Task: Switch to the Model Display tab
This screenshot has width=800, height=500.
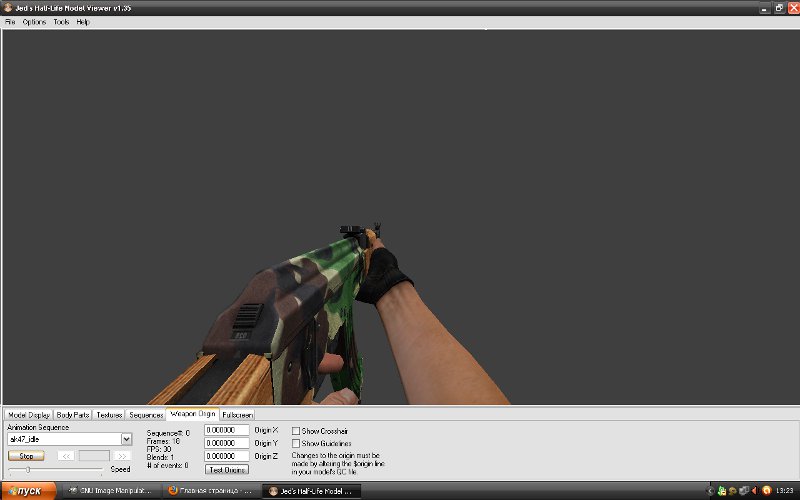Action: tap(29, 415)
